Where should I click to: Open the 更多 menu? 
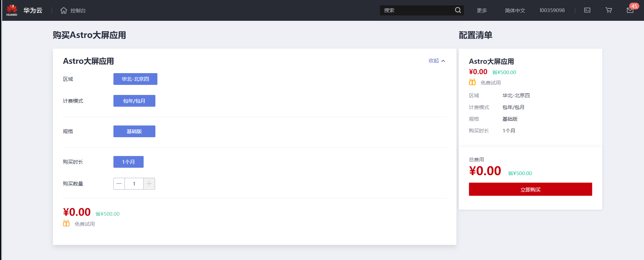(x=482, y=10)
